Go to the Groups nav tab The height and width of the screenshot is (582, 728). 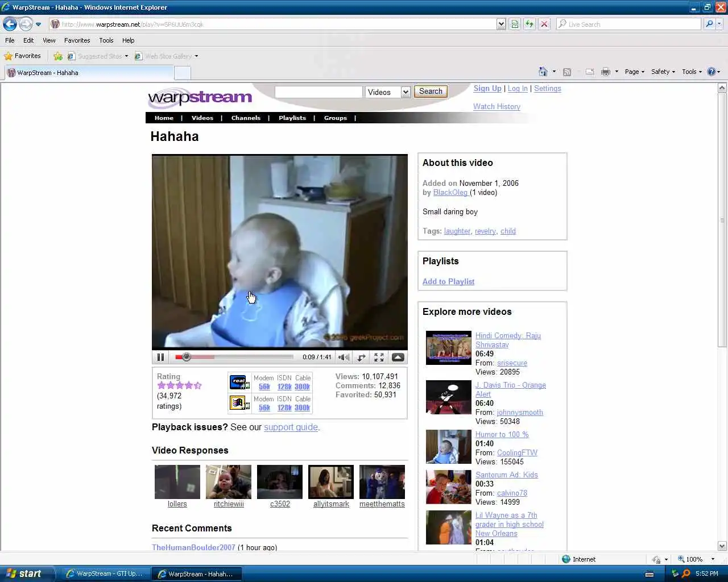point(336,118)
